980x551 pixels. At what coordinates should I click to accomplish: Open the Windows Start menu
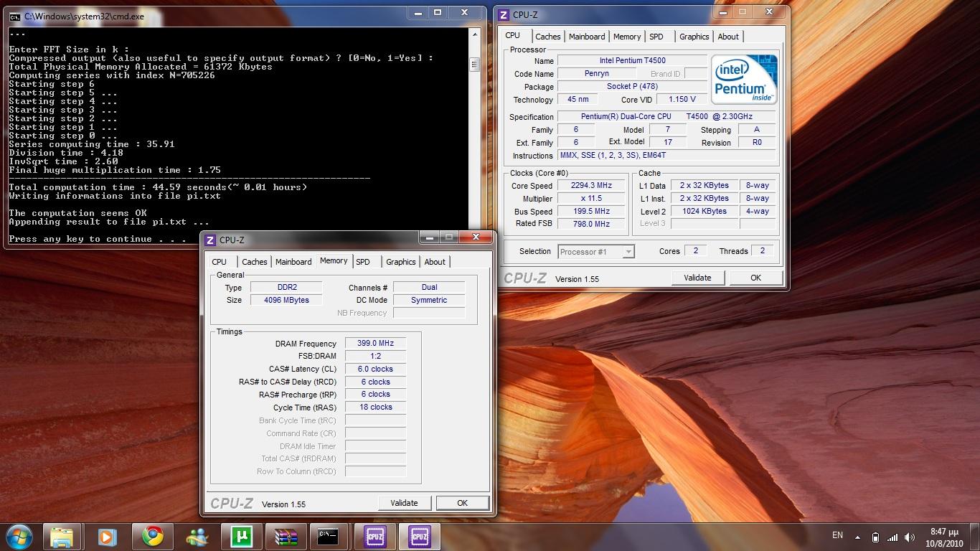click(19, 537)
